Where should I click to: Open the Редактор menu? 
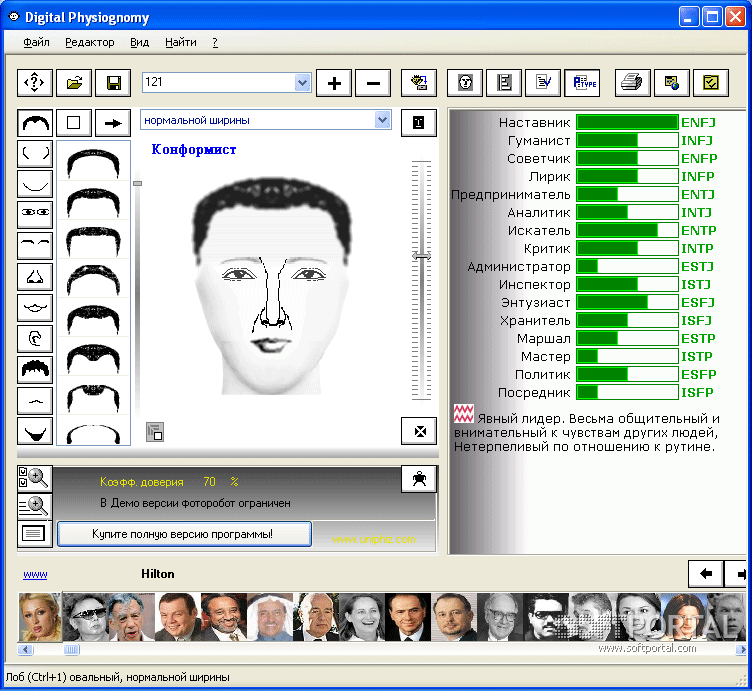click(x=90, y=43)
